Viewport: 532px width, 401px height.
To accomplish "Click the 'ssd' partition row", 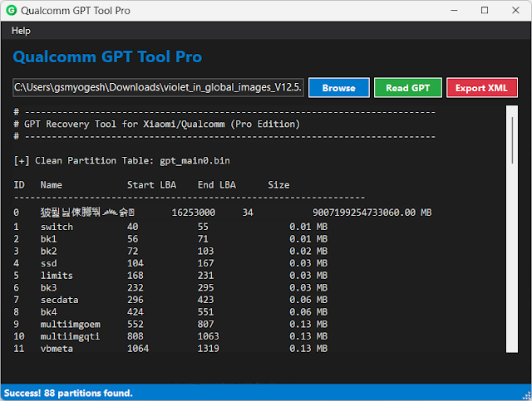I will point(48,263).
